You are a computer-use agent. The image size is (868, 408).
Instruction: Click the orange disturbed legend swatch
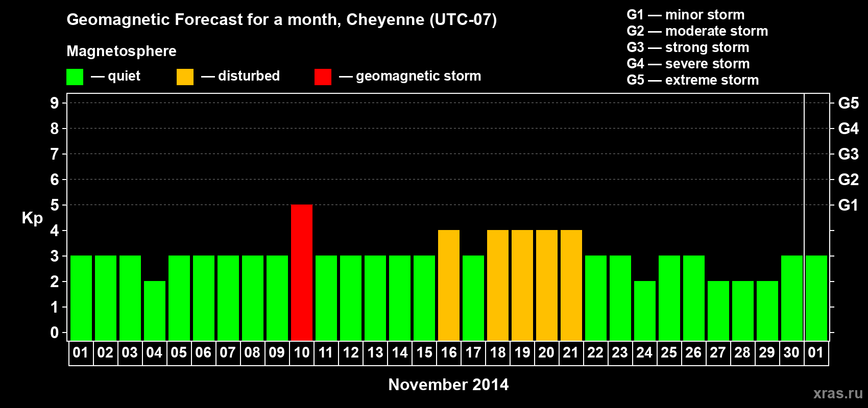point(185,77)
